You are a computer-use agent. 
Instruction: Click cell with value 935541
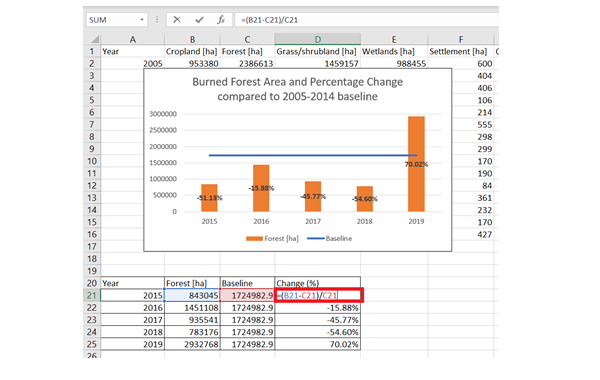[192, 320]
